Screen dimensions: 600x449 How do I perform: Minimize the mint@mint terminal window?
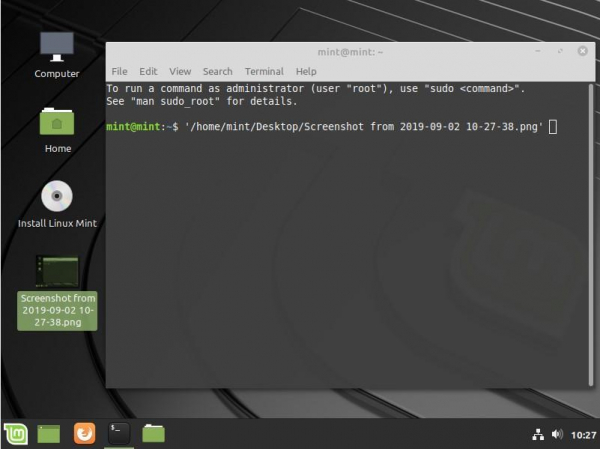[538, 51]
